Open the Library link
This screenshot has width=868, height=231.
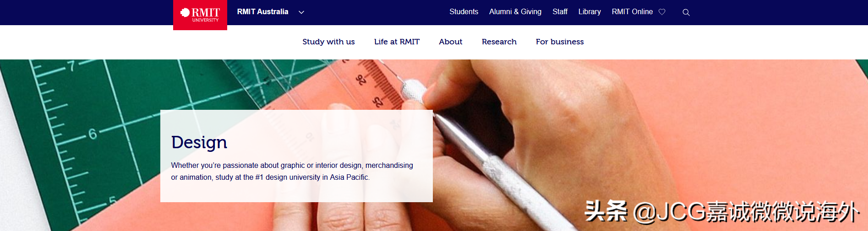589,12
